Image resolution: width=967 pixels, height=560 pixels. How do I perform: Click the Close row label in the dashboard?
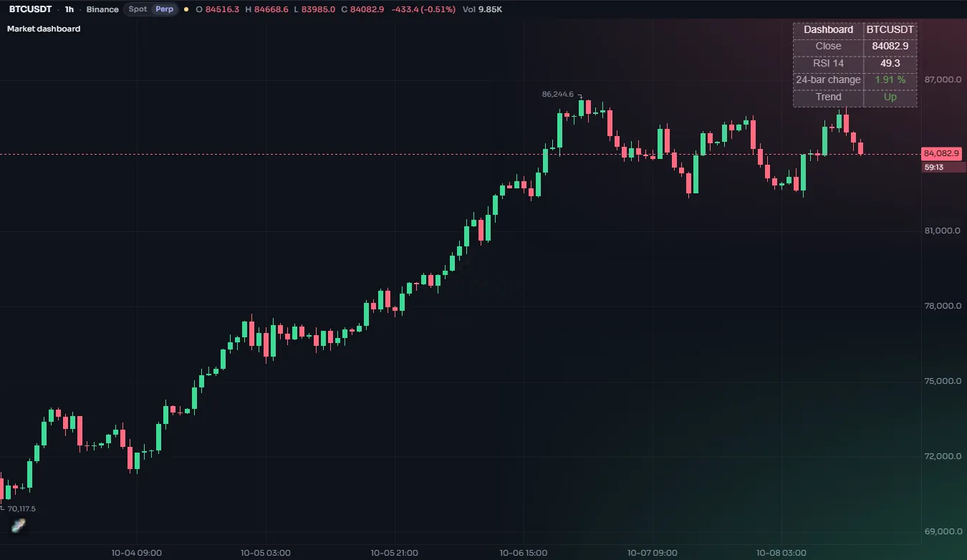(x=828, y=46)
